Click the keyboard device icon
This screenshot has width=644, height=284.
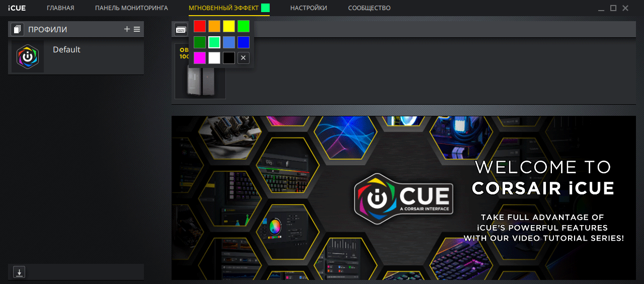[181, 30]
